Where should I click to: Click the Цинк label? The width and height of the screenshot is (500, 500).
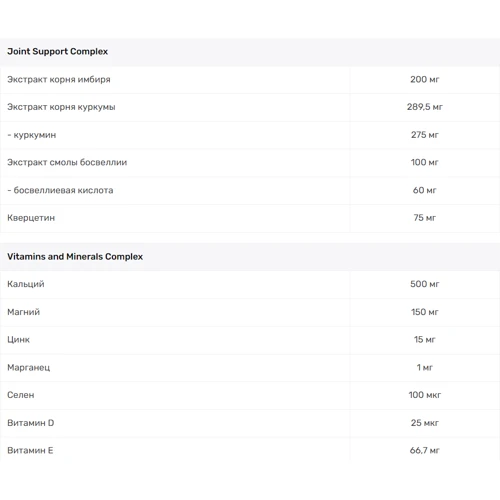point(18,340)
